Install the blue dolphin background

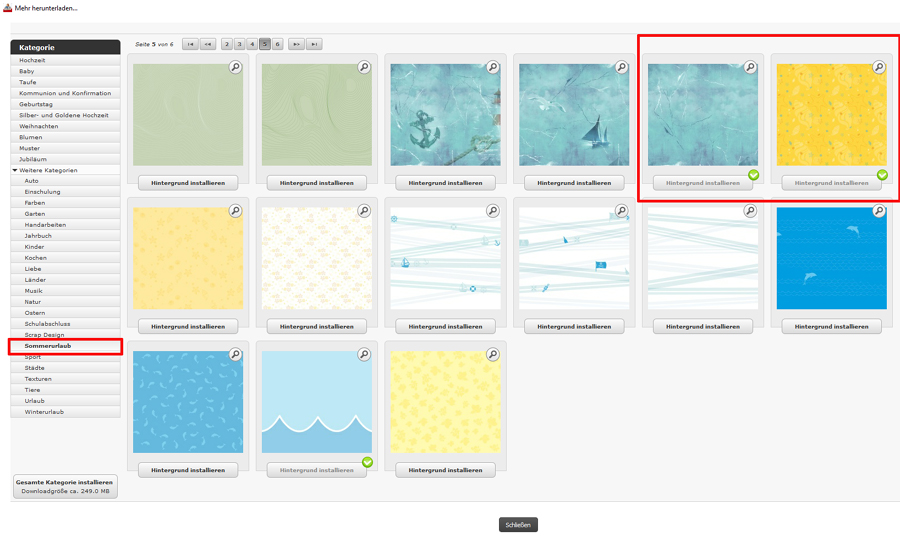pyautogui.click(x=831, y=327)
